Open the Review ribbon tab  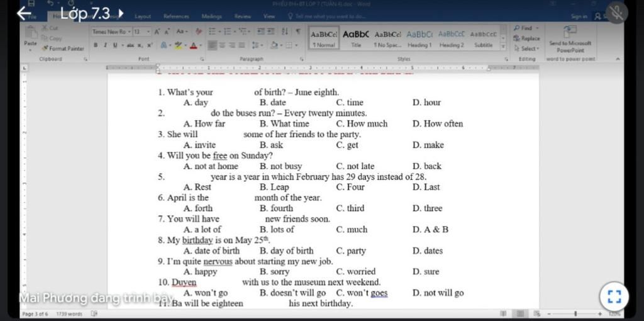(243, 17)
